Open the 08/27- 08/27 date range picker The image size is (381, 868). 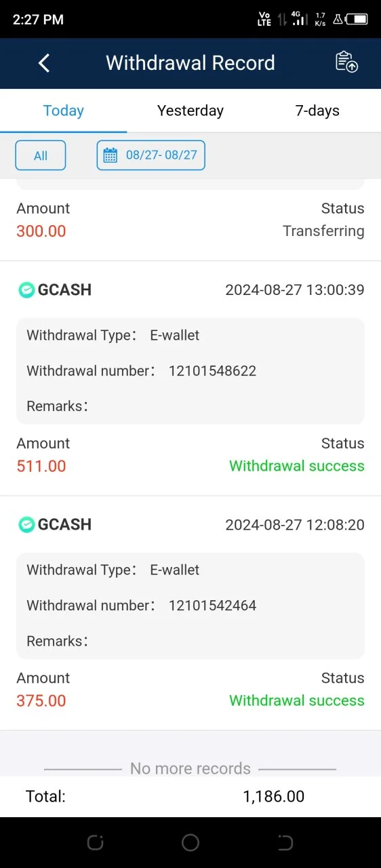[x=151, y=155]
